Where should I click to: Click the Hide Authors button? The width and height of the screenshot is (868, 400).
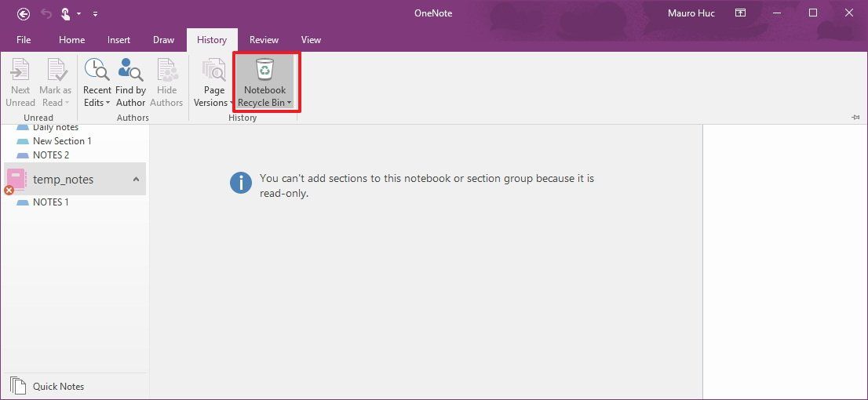click(x=166, y=82)
